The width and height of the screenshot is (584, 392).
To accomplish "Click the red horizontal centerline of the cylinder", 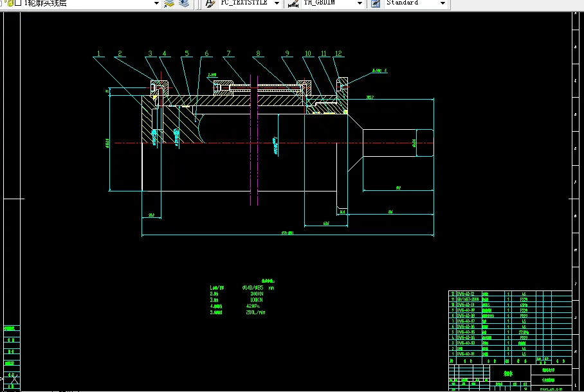I will [274, 143].
